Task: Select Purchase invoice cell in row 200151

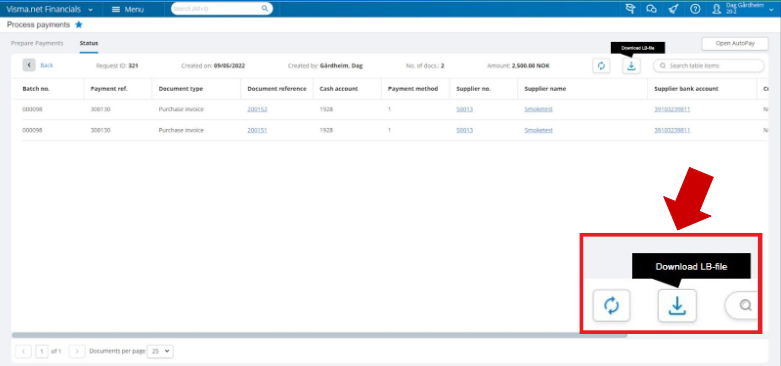Action: click(181, 130)
